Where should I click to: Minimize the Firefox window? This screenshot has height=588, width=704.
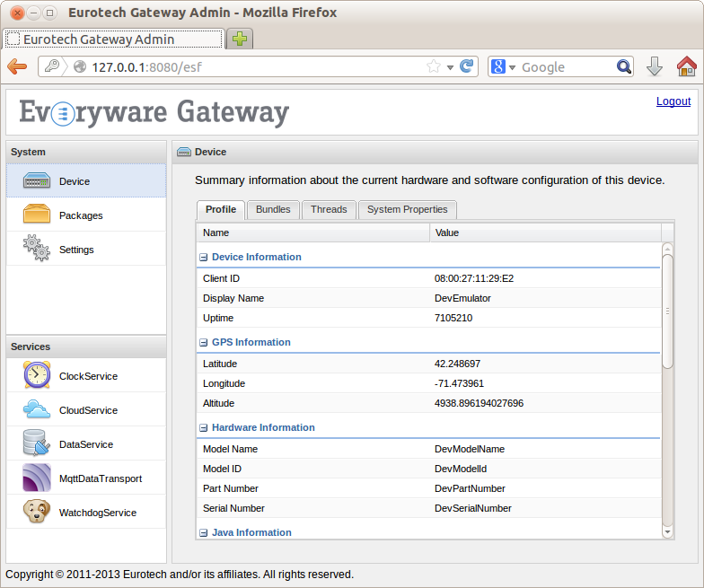pos(34,13)
